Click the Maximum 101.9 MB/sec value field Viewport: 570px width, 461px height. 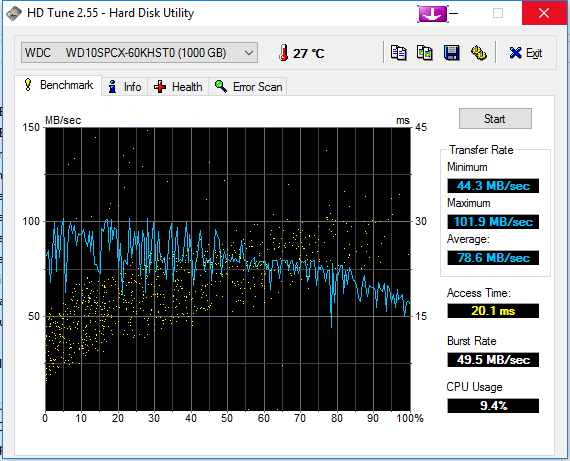[x=493, y=221]
